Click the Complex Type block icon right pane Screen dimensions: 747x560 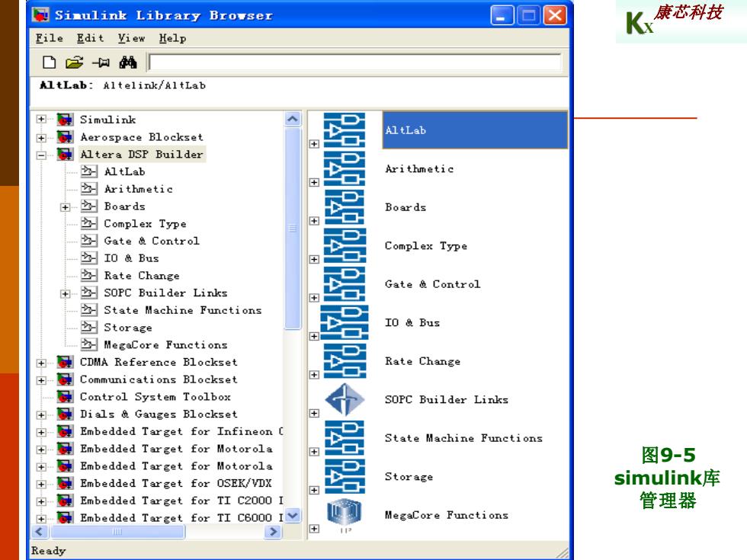coord(345,245)
